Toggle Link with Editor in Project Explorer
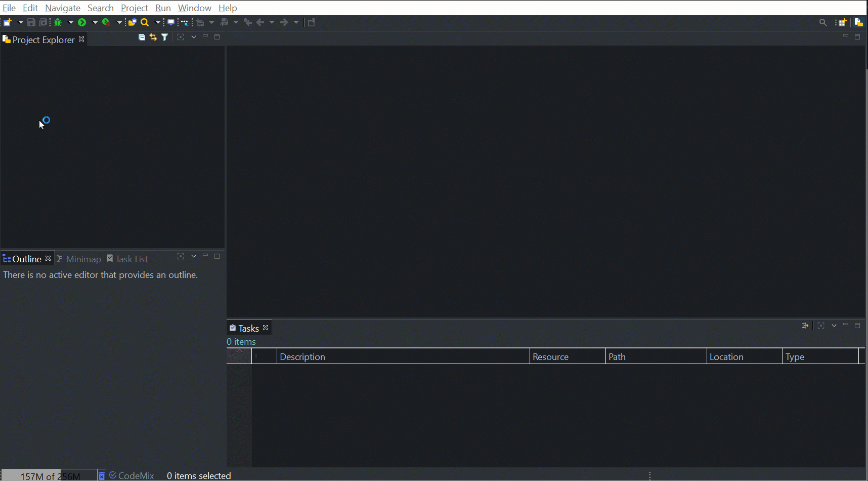 click(x=153, y=37)
